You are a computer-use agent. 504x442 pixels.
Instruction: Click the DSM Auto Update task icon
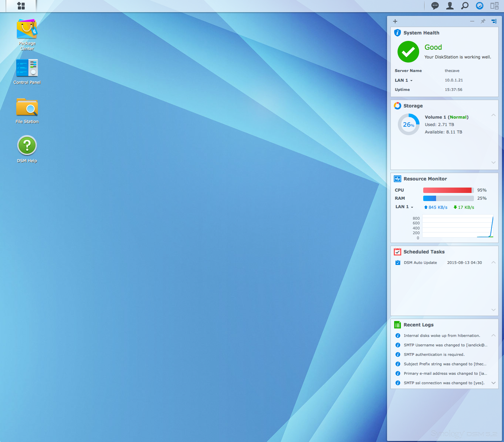click(398, 263)
